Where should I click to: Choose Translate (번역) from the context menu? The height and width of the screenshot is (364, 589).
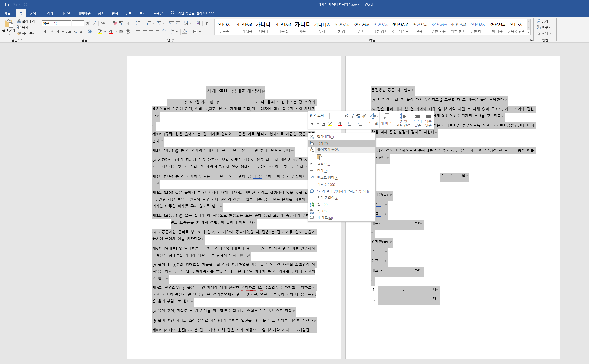pyautogui.click(x=342, y=204)
